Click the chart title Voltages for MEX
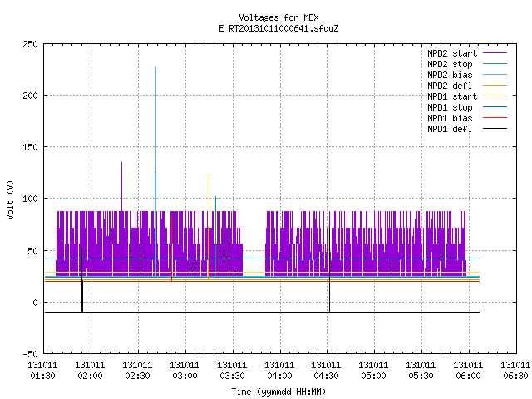The width and height of the screenshot is (532, 399). pyautogui.click(x=278, y=17)
